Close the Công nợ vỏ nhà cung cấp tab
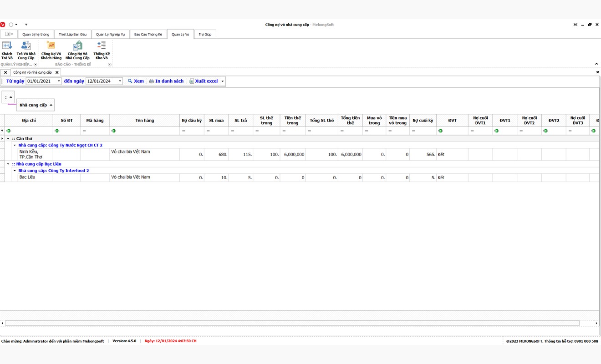The width and height of the screenshot is (601, 364). [x=57, y=72]
